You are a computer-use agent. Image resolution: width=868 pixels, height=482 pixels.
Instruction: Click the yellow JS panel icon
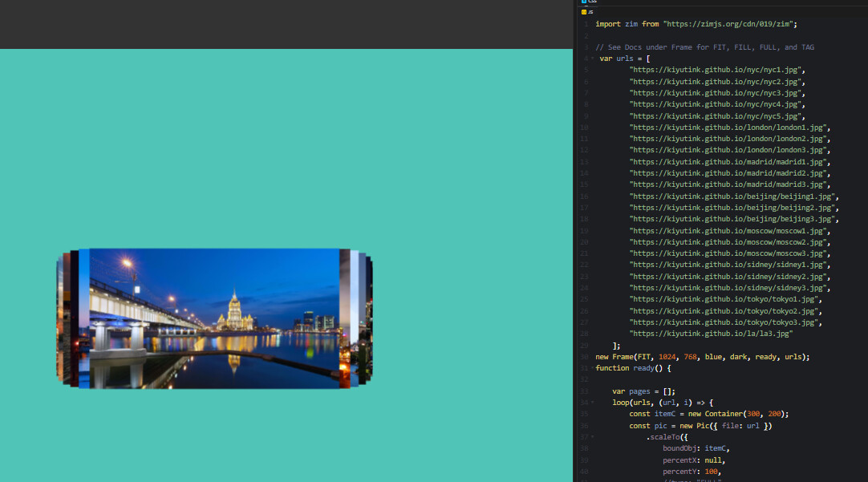coord(583,12)
